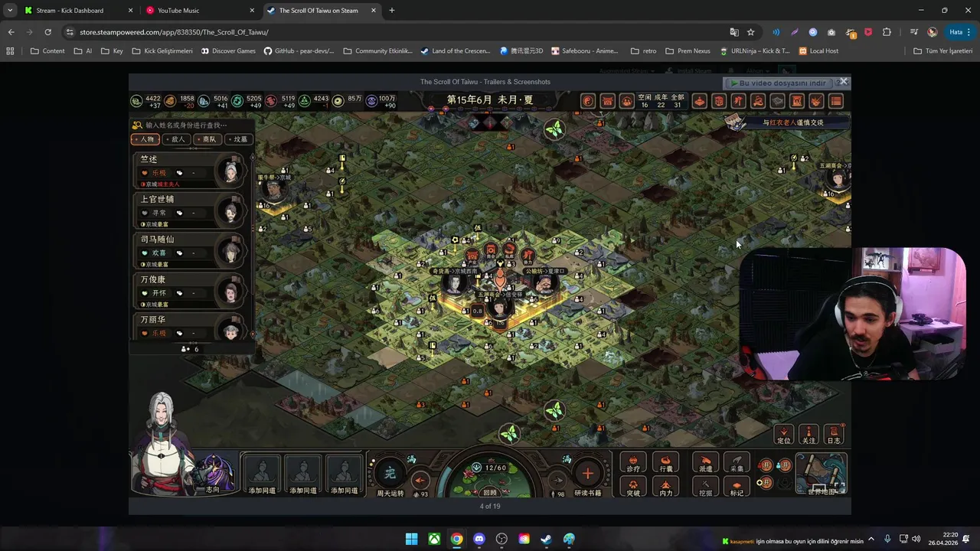Click the 研读书籍 red plus button
Screen dimensions: 980x551
(587, 474)
